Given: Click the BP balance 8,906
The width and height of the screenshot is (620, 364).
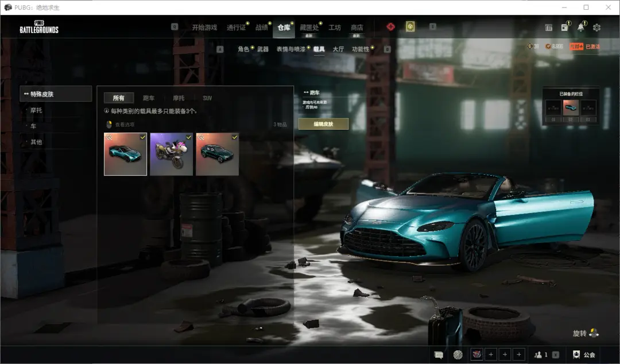Looking at the screenshot, I should pyautogui.click(x=554, y=47).
